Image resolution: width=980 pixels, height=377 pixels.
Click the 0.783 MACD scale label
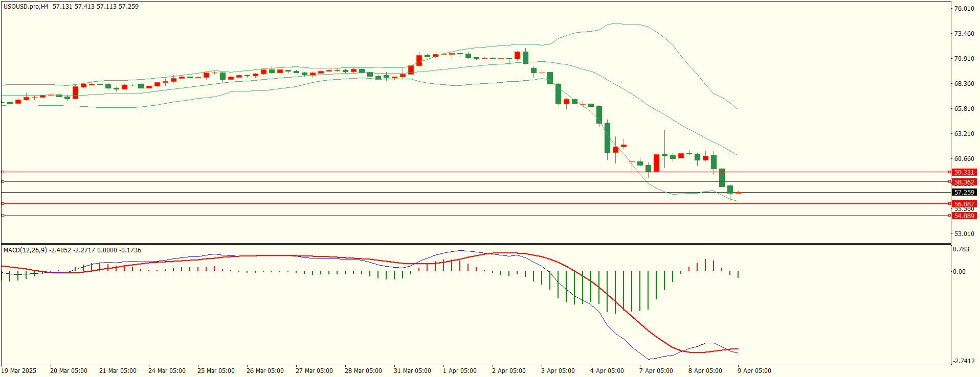(x=961, y=250)
